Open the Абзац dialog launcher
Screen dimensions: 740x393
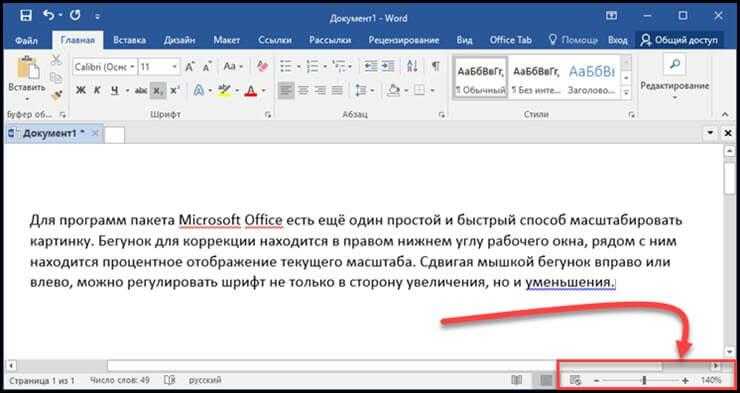point(442,115)
